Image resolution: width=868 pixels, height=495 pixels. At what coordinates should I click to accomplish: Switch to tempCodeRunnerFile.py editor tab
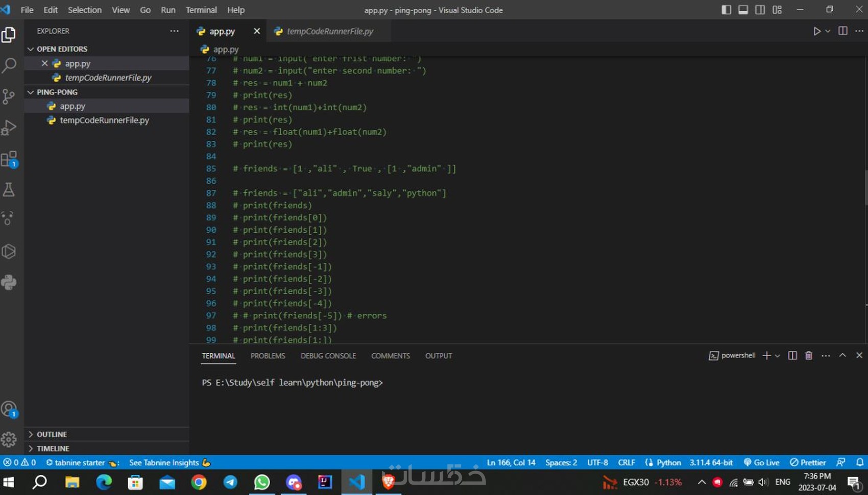tap(329, 31)
